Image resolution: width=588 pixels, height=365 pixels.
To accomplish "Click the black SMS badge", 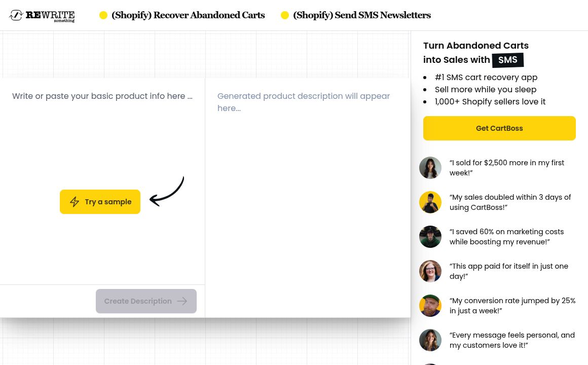I will tap(507, 60).
